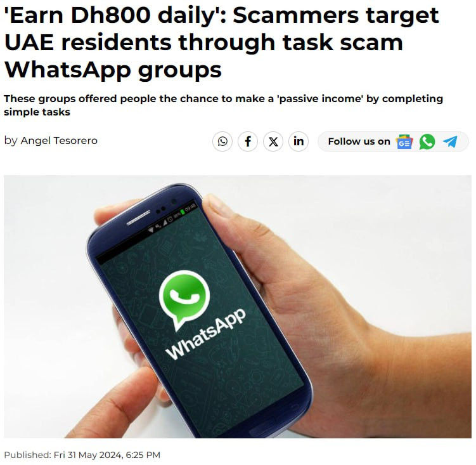476x465 pixels.
Task: Click 'WhatsApp groups' in the headline
Action: click(x=113, y=70)
